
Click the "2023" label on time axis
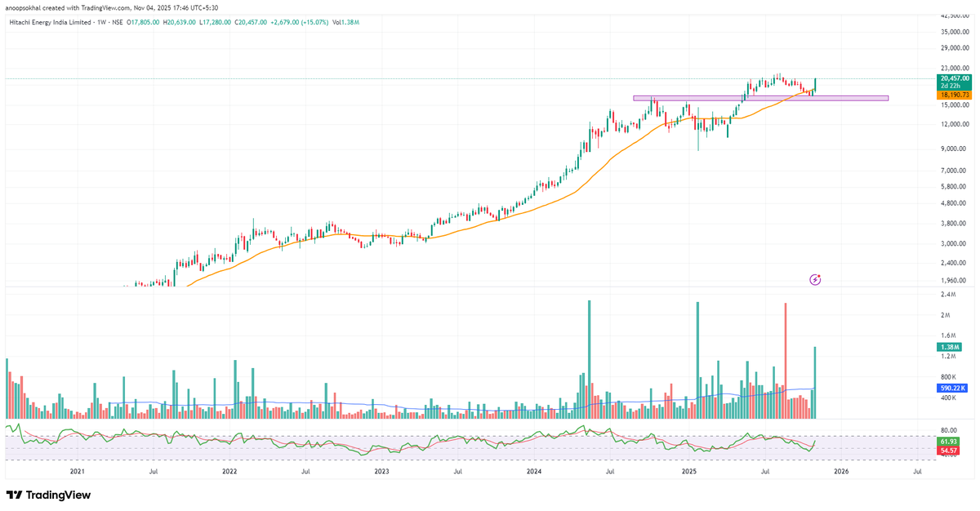point(381,471)
